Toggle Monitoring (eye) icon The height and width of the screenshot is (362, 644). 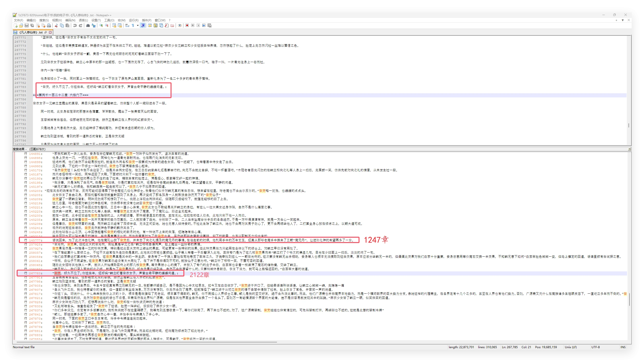[180, 25]
